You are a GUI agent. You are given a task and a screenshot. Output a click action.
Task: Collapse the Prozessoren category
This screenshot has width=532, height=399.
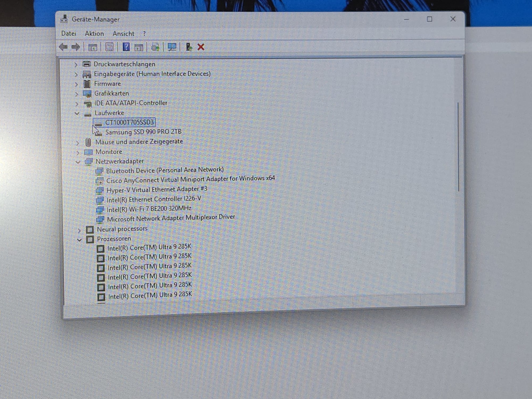[79, 240]
